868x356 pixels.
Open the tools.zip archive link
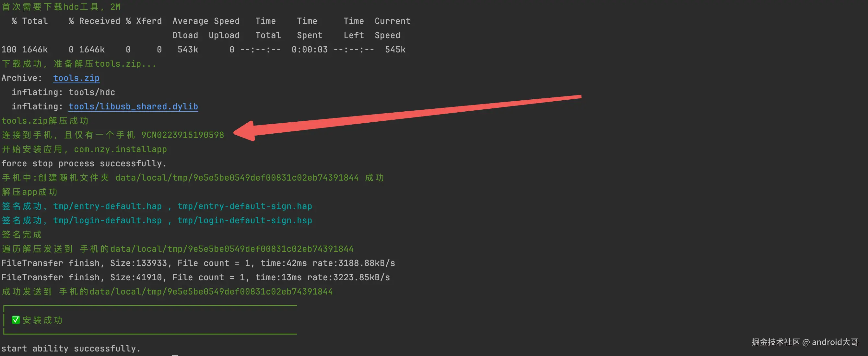coord(76,78)
